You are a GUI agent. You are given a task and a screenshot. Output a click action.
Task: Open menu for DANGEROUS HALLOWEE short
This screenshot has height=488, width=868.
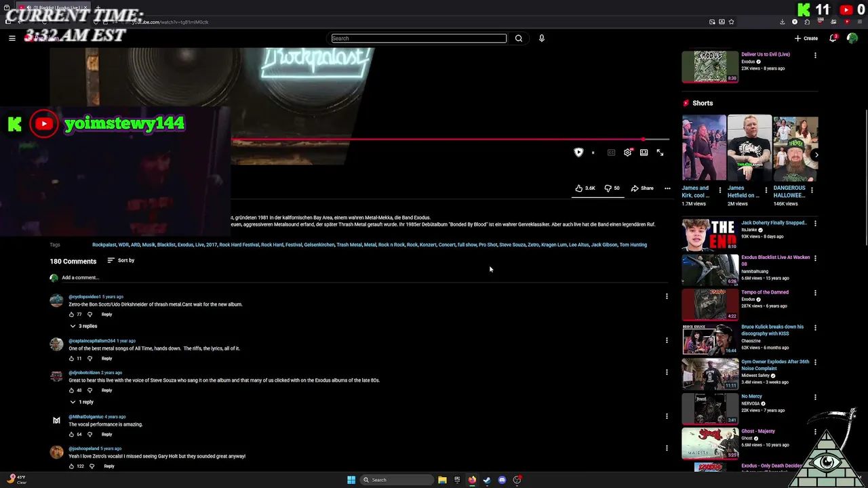[812, 190]
